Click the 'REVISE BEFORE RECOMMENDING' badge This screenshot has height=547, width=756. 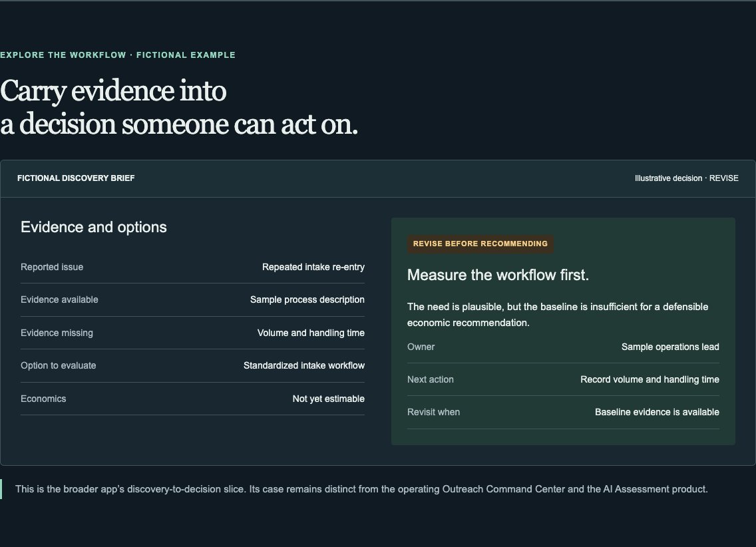pos(480,244)
